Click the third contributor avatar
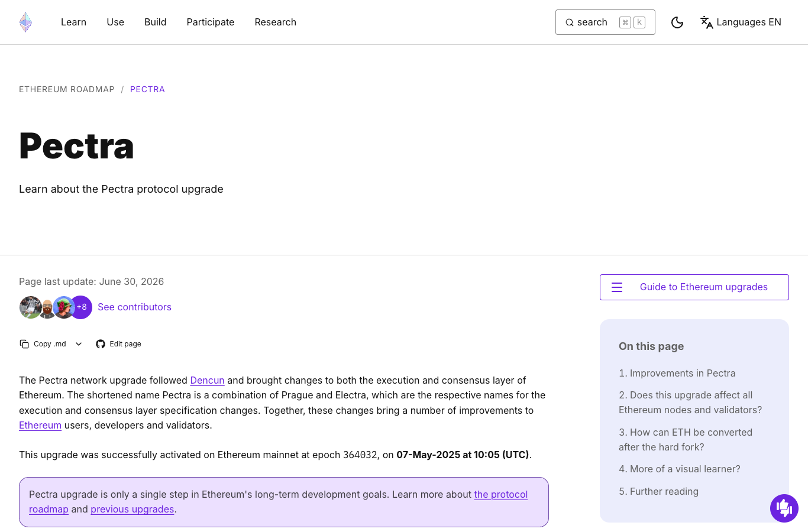The width and height of the screenshot is (808, 532). (x=63, y=307)
